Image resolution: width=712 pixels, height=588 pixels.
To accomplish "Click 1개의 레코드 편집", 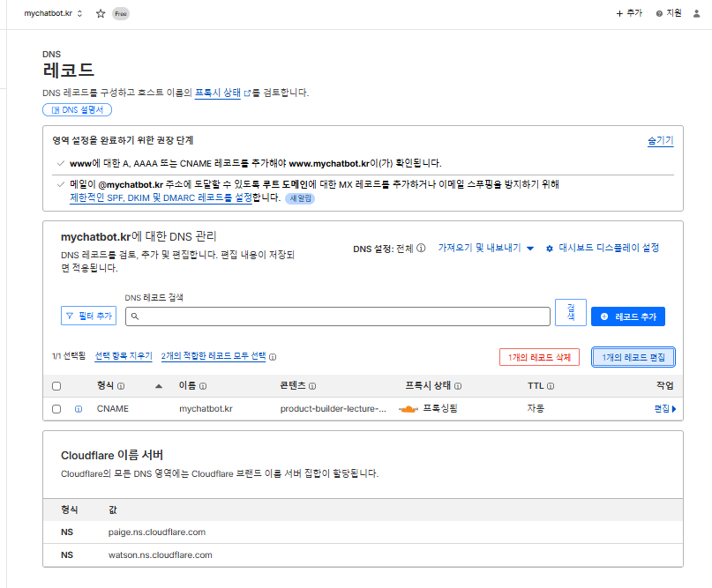I will coord(633,357).
